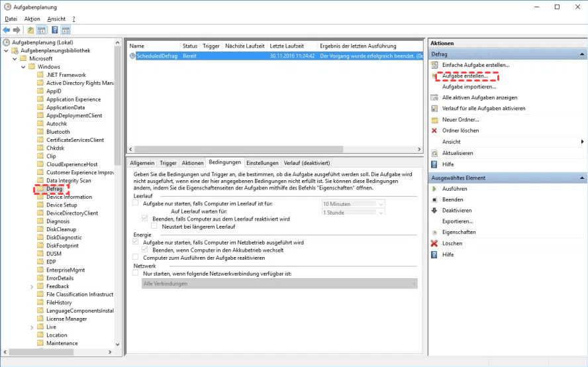This screenshot has height=367, width=588.
Task: Switch to the Trigger tab
Action: click(168, 163)
